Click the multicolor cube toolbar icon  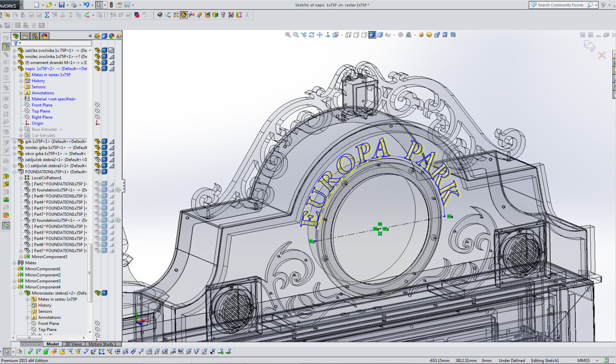coord(215,15)
